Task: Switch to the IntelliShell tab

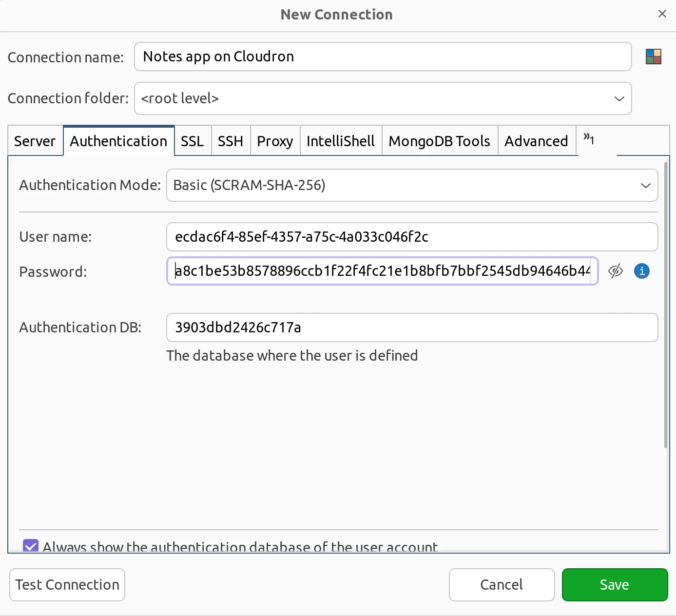Action: tap(340, 141)
